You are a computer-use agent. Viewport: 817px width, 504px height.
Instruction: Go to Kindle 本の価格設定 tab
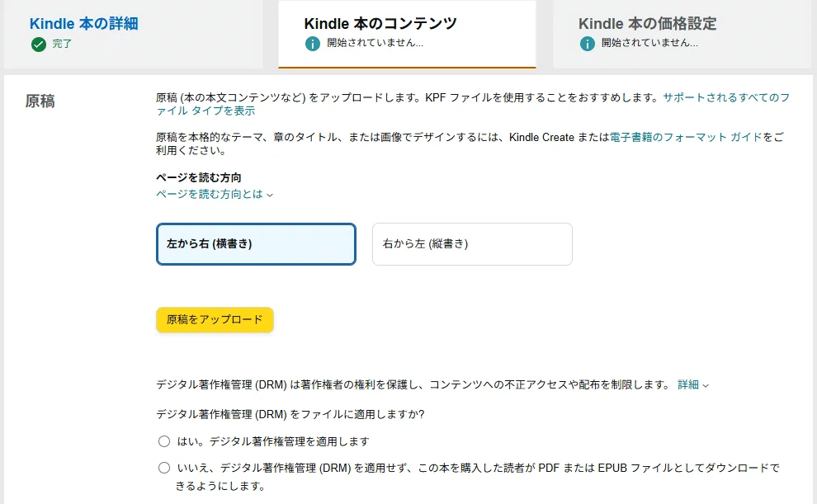[x=647, y=23]
